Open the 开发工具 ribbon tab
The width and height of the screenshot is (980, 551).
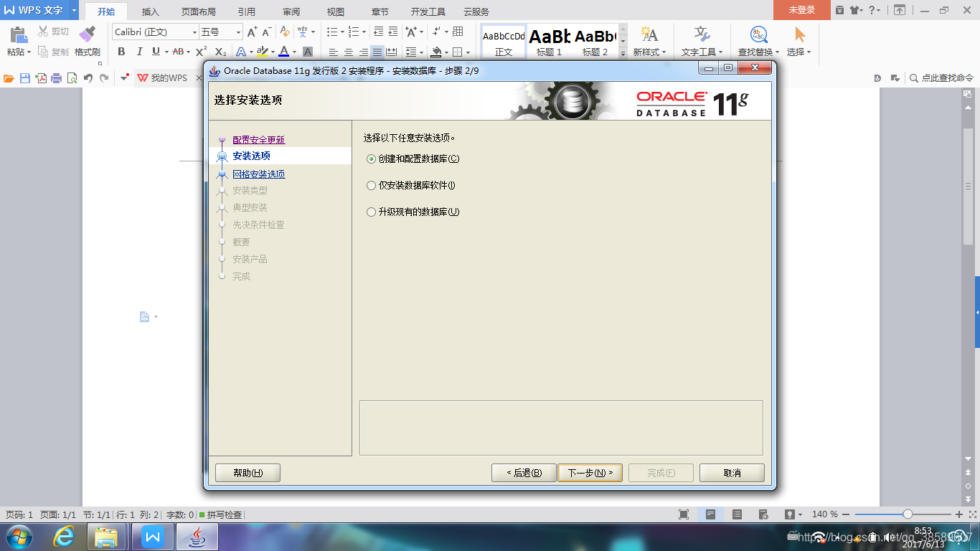coord(428,11)
